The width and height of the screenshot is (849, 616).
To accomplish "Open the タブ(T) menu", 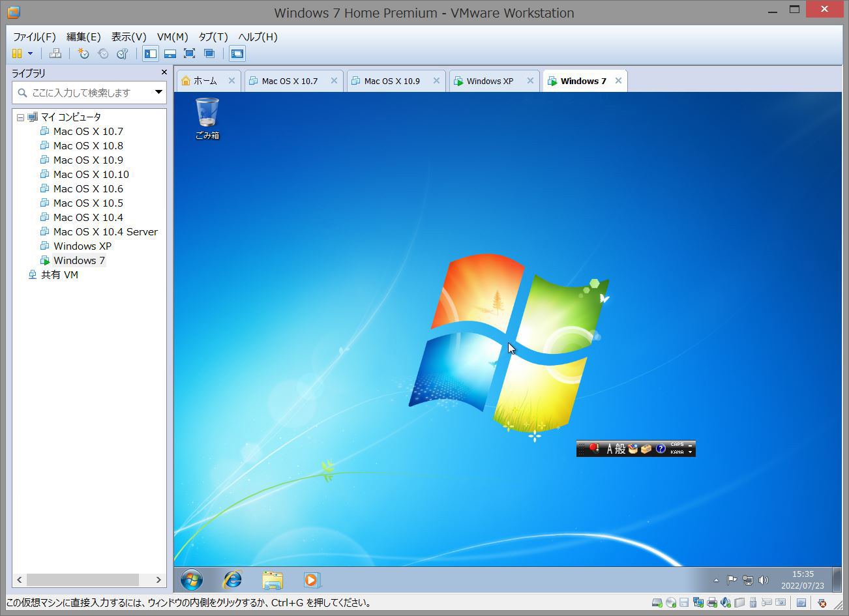I will coord(213,37).
